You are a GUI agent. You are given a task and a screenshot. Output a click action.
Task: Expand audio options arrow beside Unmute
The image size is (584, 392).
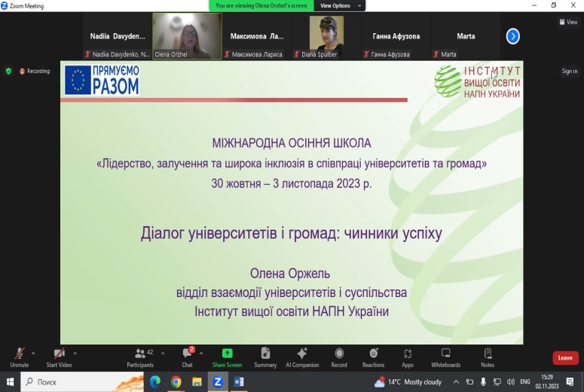point(33,353)
